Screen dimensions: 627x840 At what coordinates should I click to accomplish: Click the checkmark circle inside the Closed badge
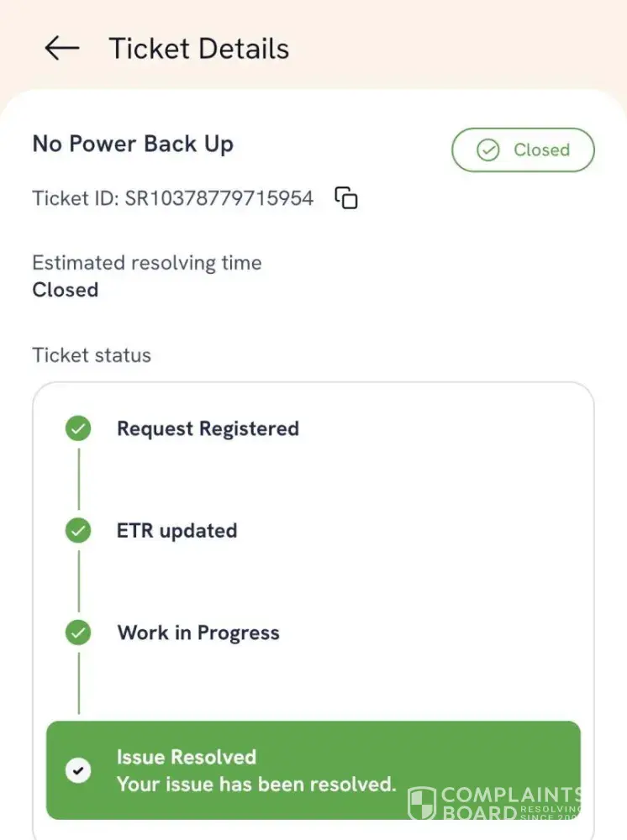[487, 150]
